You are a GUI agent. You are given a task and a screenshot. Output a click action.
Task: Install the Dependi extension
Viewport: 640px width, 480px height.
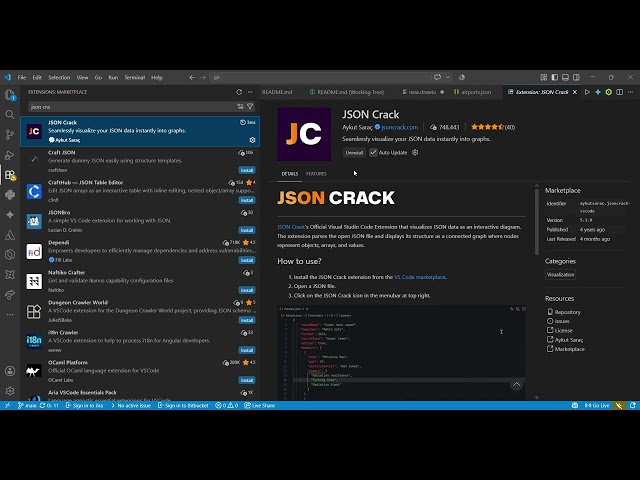point(247,260)
